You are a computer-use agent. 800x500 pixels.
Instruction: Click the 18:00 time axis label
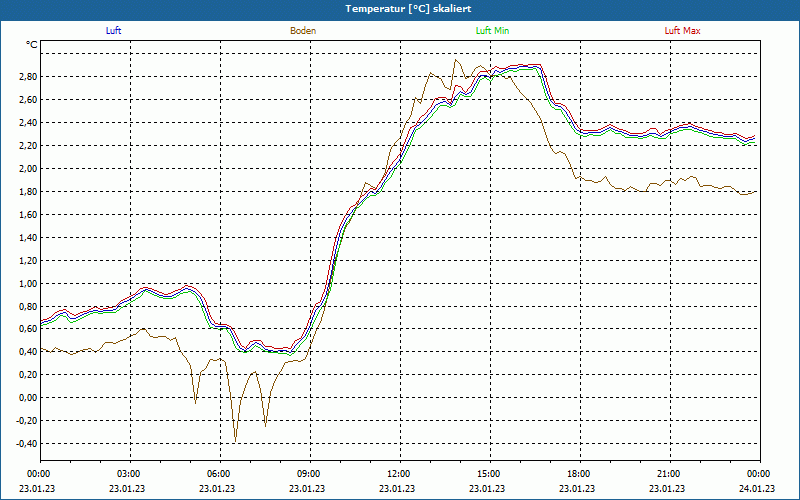pos(580,474)
